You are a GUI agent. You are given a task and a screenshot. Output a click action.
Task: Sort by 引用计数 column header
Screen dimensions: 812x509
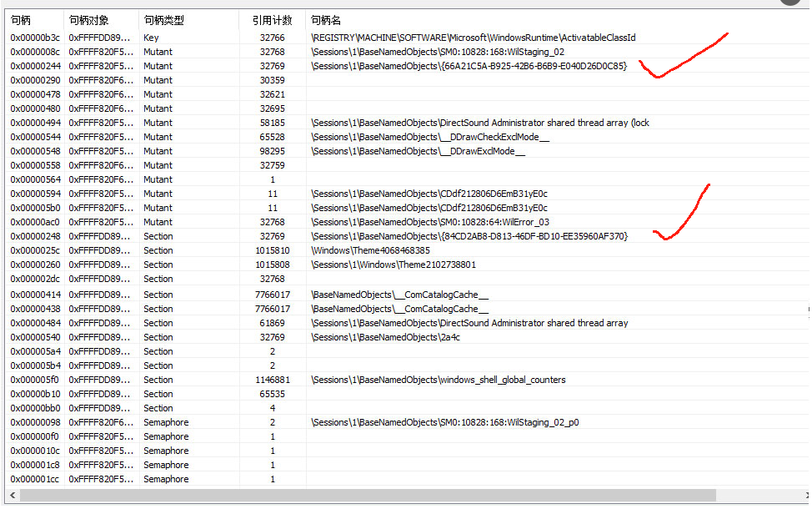pyautogui.click(x=272, y=19)
